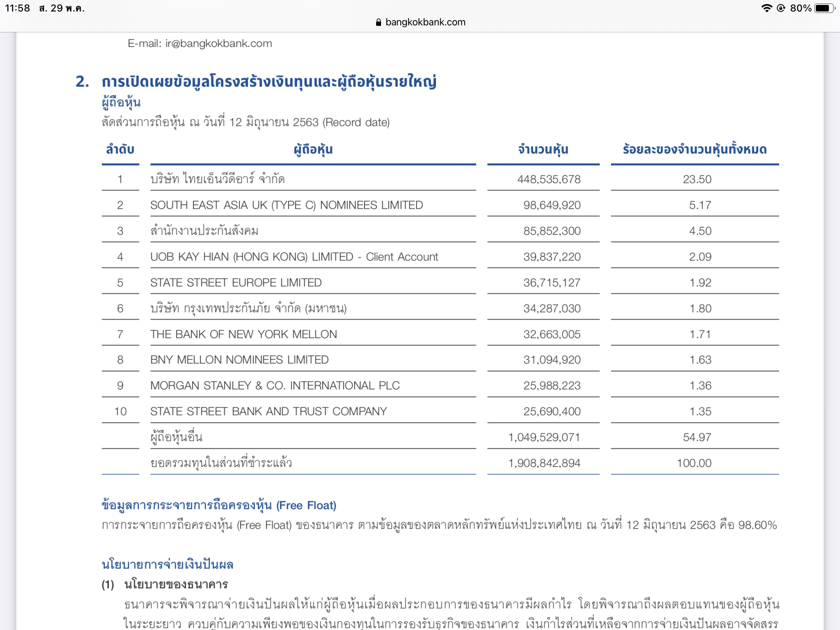Select share count 31,094,920
This screenshot has width=840, height=630.
552,360
